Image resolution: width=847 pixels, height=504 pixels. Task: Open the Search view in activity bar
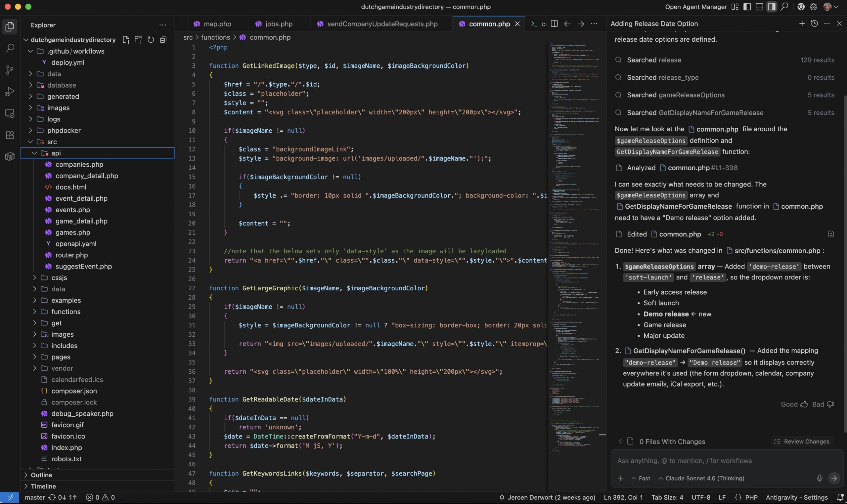click(x=10, y=48)
